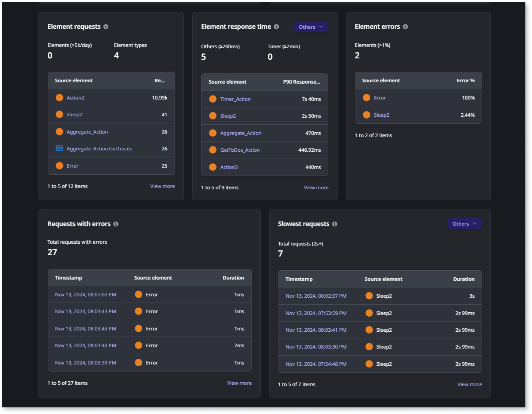Click the info icon beside Element response time
532x414 pixels.
[x=277, y=27]
